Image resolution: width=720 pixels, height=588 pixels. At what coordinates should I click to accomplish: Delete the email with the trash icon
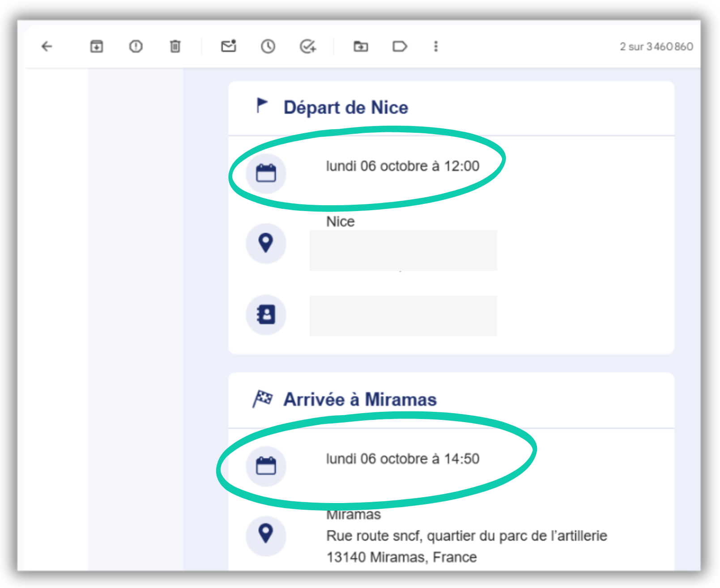click(175, 46)
